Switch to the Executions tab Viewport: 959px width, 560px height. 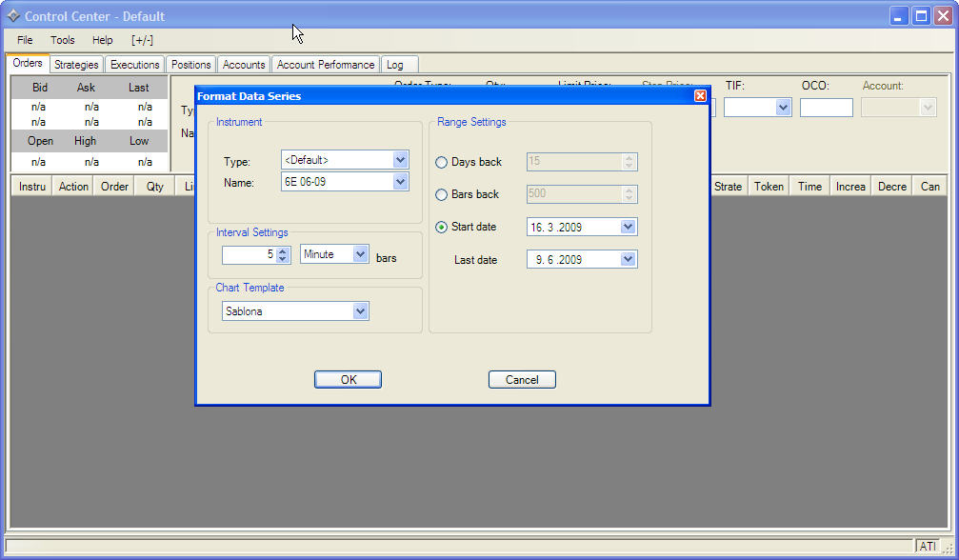point(135,65)
